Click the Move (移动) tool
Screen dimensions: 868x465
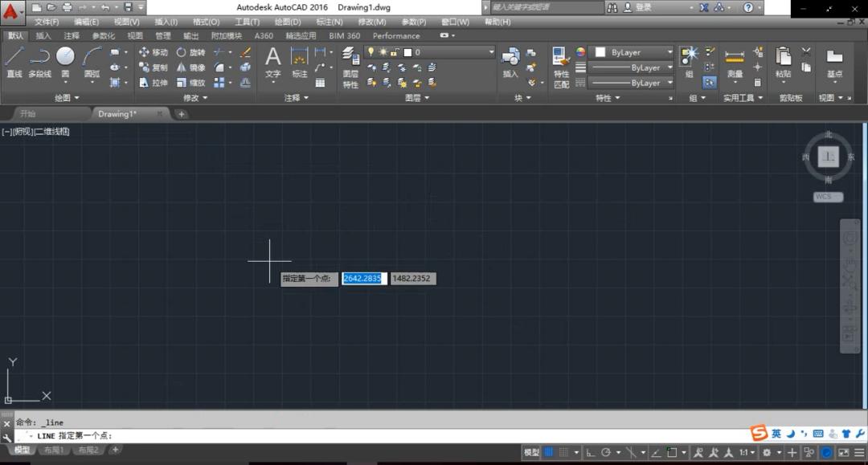coord(153,52)
